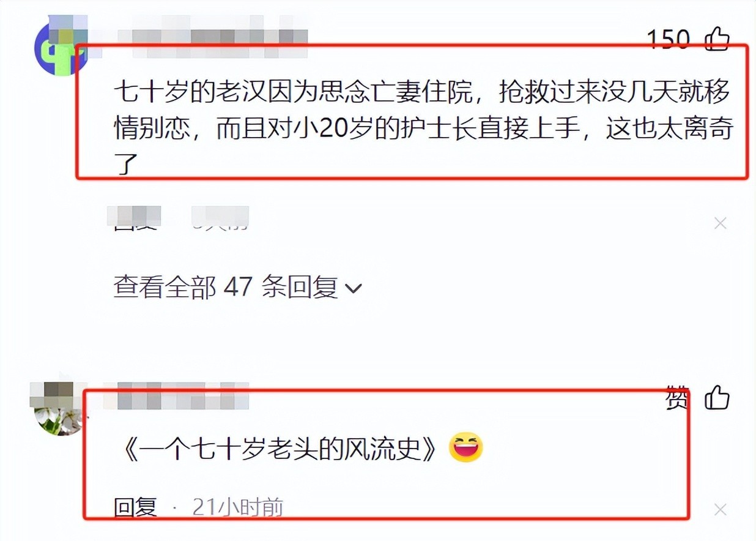Expand 查看全部 47 条回复

(237, 287)
